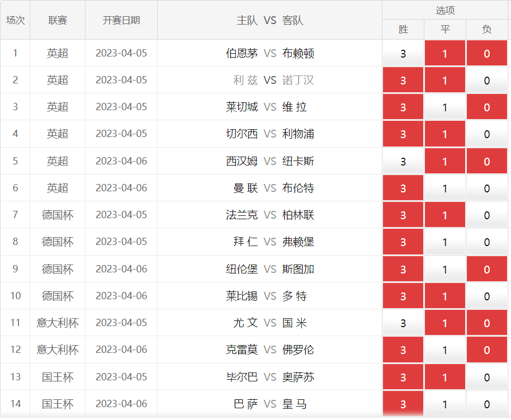
Task: Toggle draw option 1 for 利兹 VS 诺丁汉
Action: (x=445, y=80)
